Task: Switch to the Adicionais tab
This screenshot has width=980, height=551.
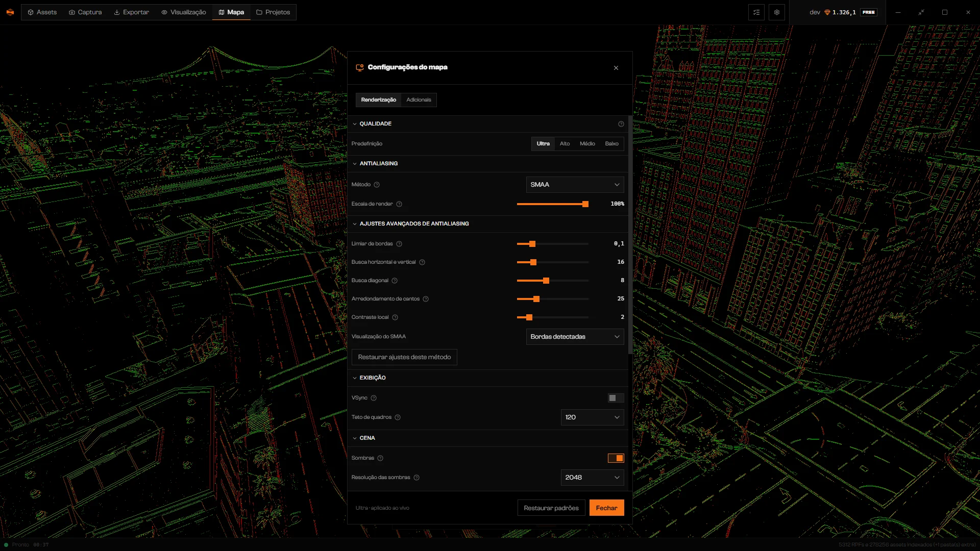Action: click(x=419, y=100)
